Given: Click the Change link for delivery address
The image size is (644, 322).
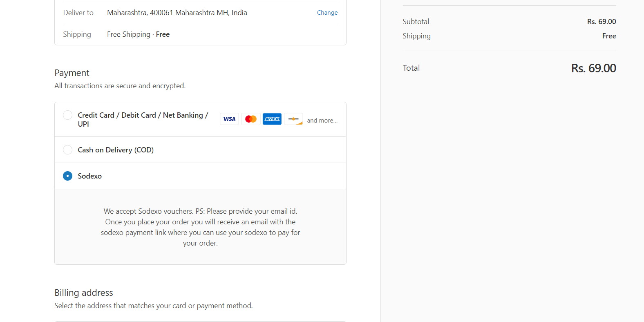Looking at the screenshot, I should (327, 13).
